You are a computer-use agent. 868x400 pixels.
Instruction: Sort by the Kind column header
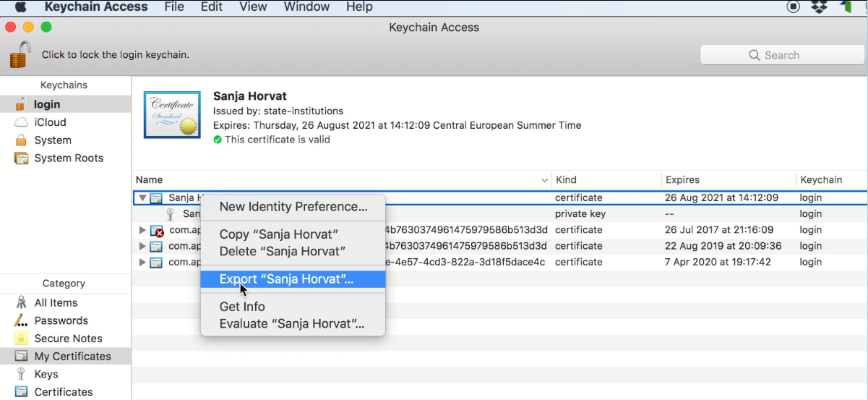[x=606, y=179]
